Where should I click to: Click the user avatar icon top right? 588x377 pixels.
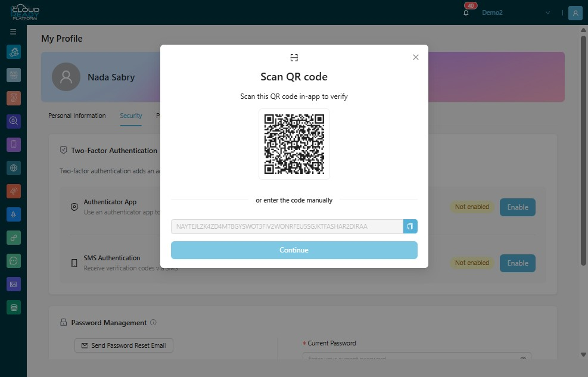[x=575, y=13]
